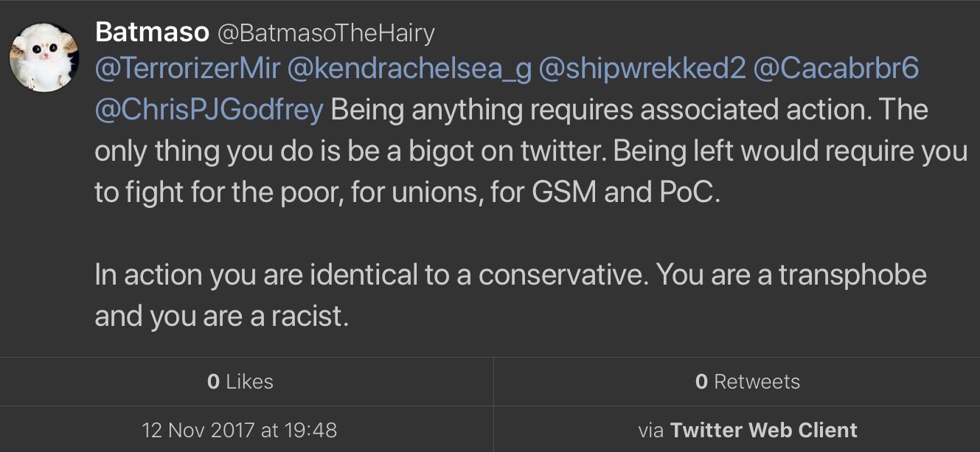Image resolution: width=980 pixels, height=452 pixels.
Task: Open the @Cacabrbr6 mention
Action: (838, 69)
